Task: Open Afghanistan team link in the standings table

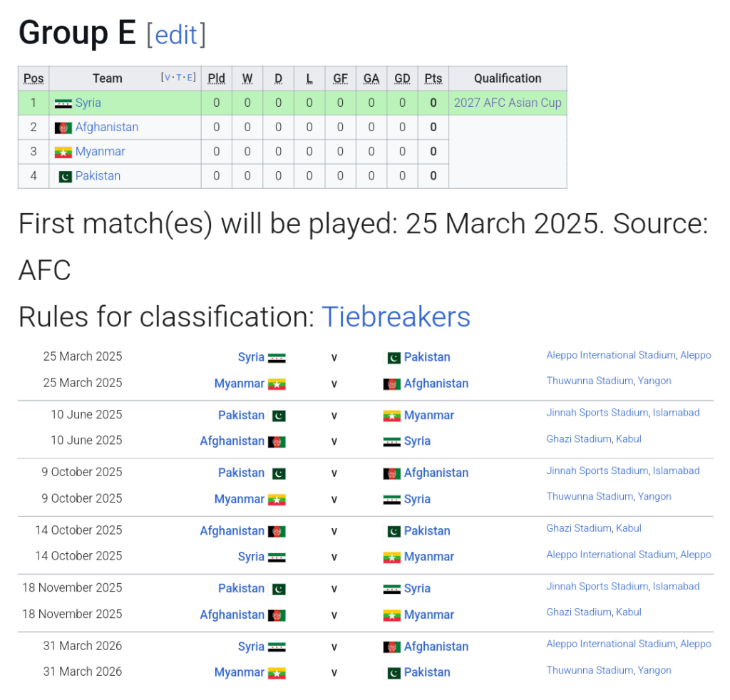Action: [107, 127]
